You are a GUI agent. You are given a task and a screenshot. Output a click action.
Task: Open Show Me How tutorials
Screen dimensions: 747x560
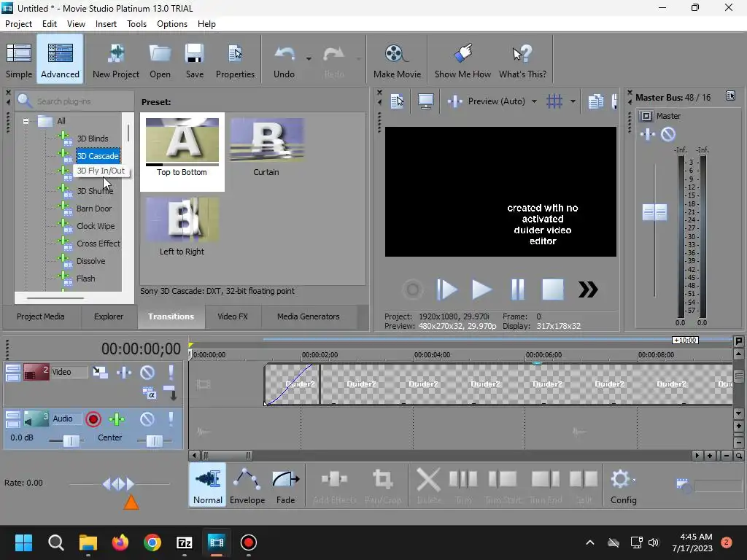point(462,60)
